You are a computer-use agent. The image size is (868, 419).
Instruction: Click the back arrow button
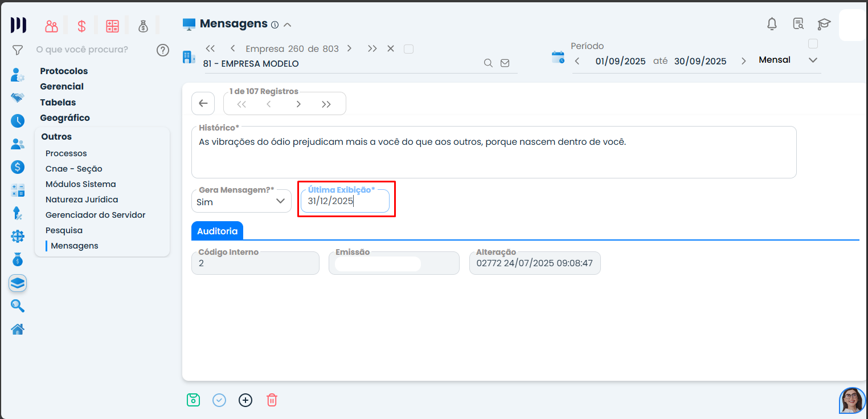tap(203, 104)
